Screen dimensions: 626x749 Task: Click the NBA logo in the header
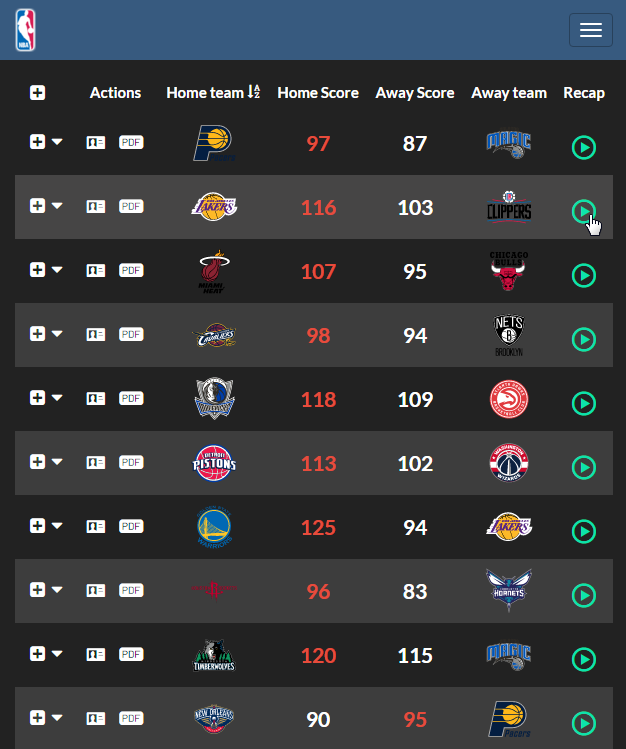(x=25, y=30)
